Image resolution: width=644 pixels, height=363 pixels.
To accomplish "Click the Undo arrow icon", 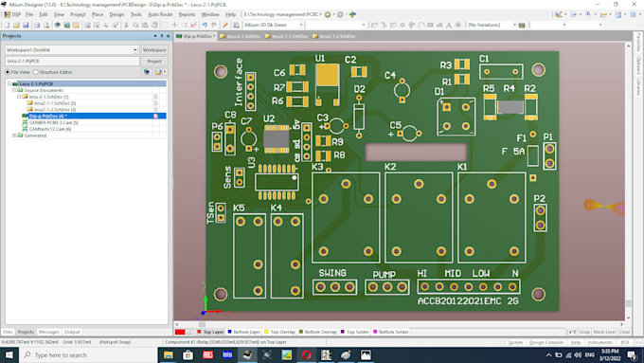I will (x=205, y=26).
